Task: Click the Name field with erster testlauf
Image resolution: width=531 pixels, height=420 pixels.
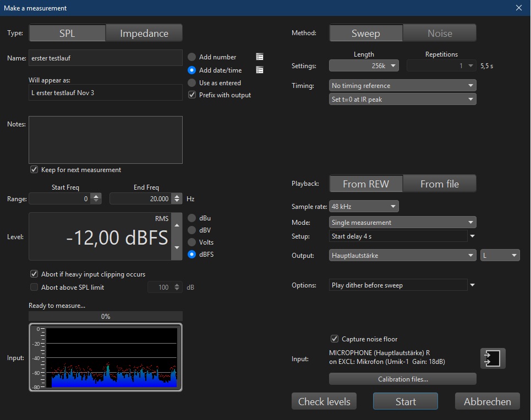Action: click(106, 58)
